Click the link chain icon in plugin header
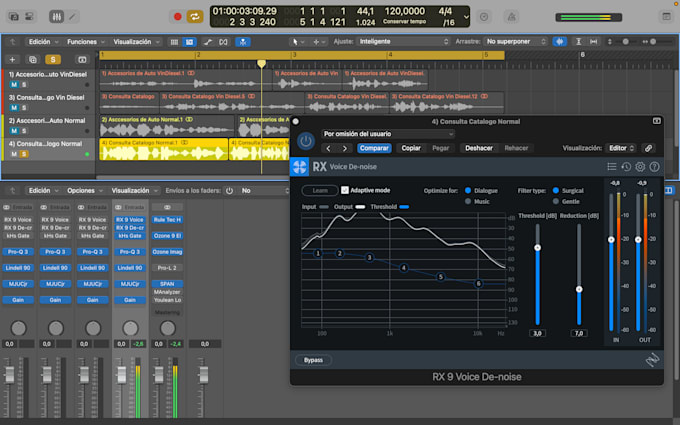 pos(648,148)
